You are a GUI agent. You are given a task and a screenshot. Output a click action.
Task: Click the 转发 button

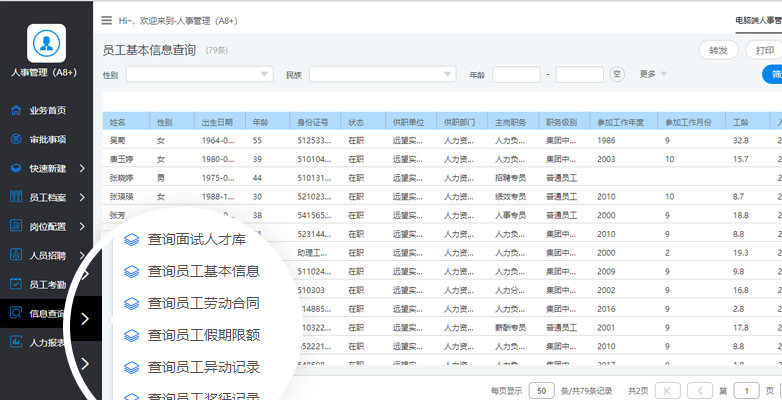pyautogui.click(x=718, y=50)
